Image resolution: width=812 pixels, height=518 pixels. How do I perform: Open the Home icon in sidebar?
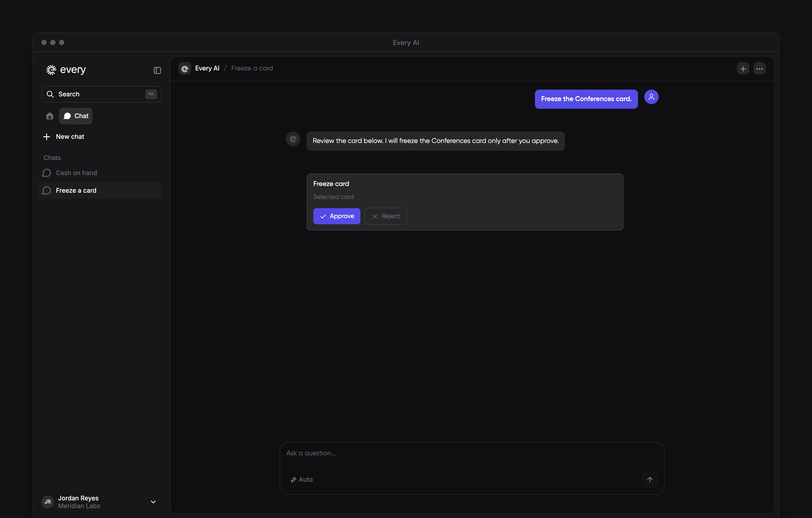49,116
